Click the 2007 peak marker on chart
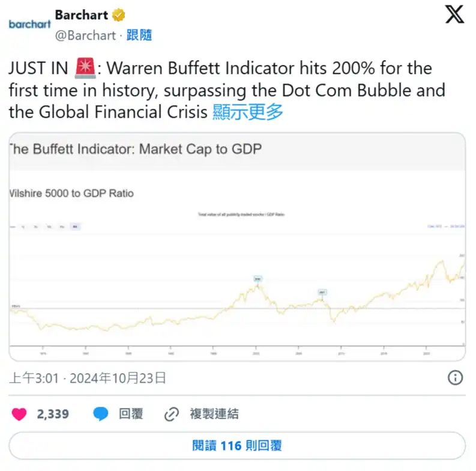The height and width of the screenshot is (471, 476). click(x=322, y=293)
